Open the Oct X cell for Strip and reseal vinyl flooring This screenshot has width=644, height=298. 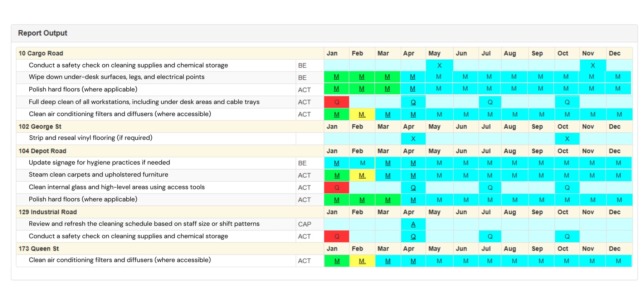point(567,139)
